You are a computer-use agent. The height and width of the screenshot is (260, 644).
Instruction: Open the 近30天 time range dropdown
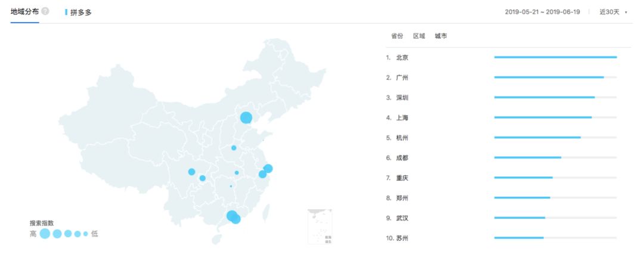coord(613,12)
